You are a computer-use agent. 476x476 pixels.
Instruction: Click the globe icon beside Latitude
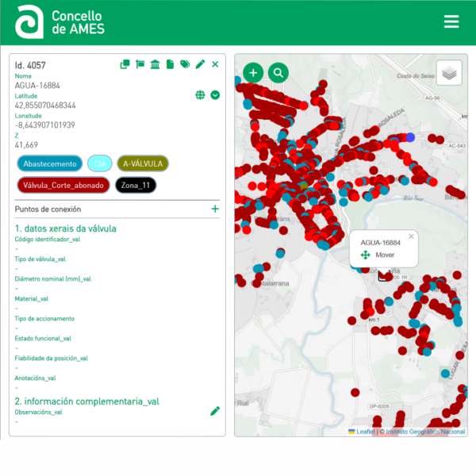pyautogui.click(x=200, y=95)
